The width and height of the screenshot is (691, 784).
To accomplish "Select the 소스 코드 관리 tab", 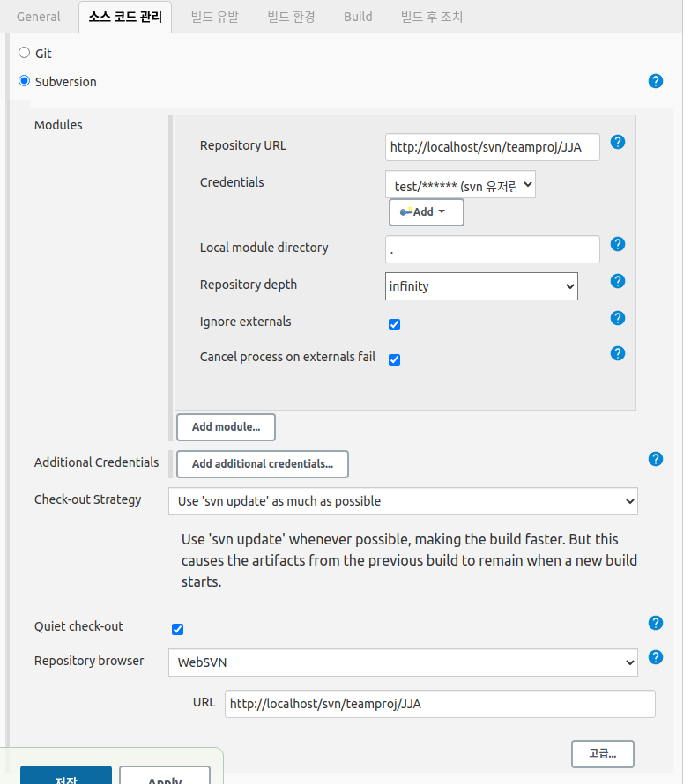I will click(125, 17).
